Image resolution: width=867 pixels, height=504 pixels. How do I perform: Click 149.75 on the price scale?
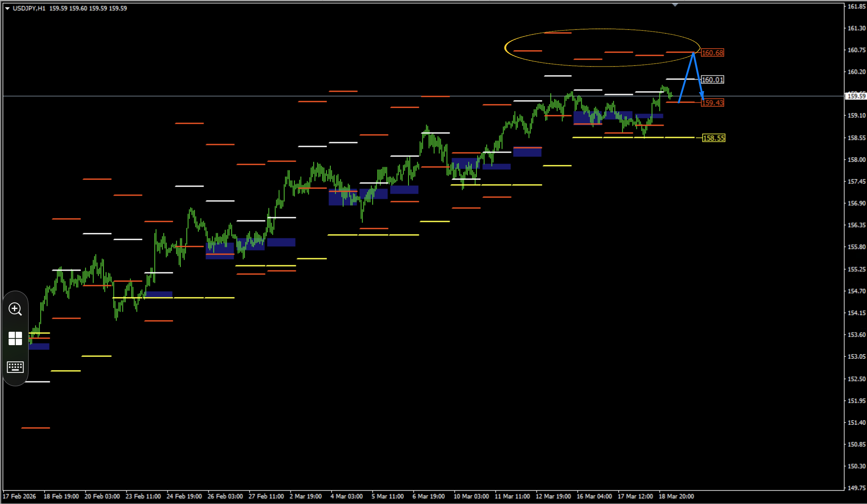coord(856,488)
